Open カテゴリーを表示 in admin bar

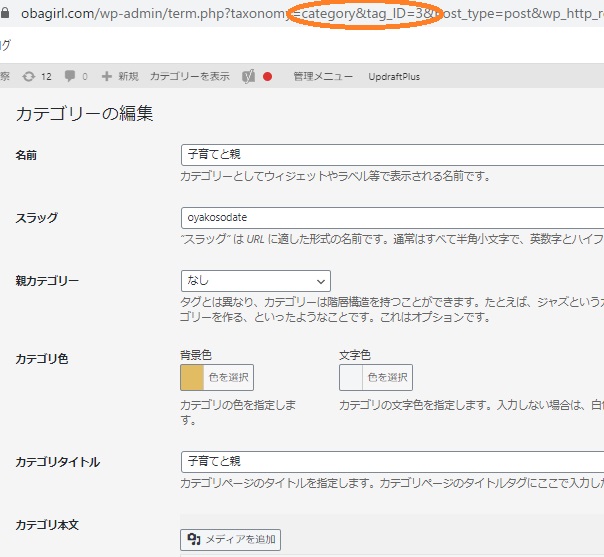[x=190, y=76]
